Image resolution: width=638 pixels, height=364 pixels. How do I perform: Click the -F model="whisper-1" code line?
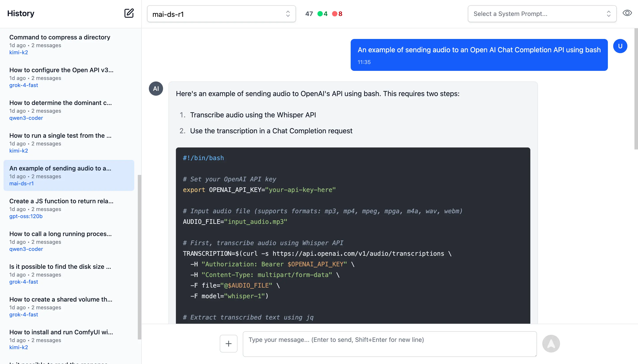pos(229,296)
